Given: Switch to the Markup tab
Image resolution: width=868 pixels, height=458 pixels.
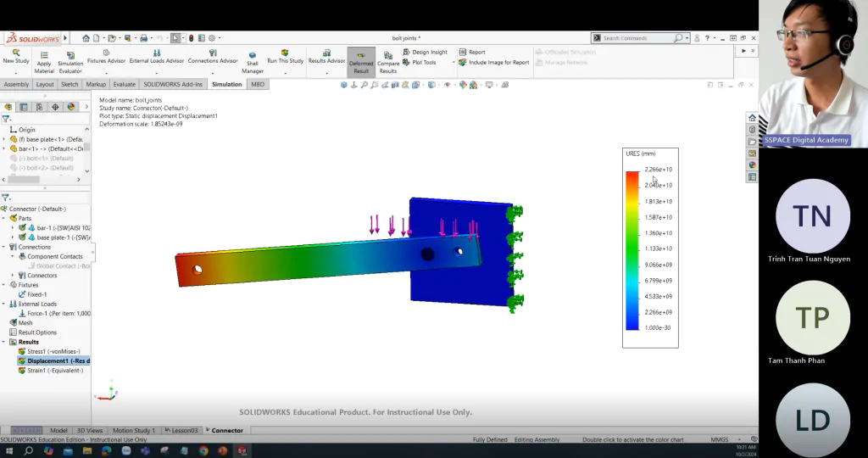Looking at the screenshot, I should tap(96, 84).
